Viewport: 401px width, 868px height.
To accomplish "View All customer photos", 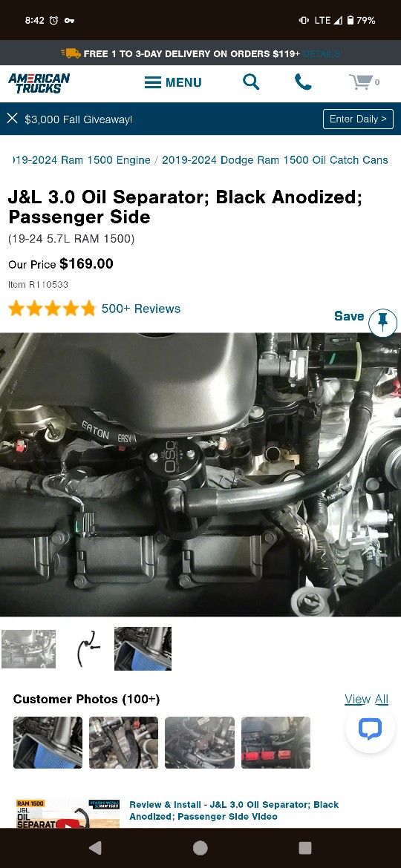I will [x=366, y=699].
